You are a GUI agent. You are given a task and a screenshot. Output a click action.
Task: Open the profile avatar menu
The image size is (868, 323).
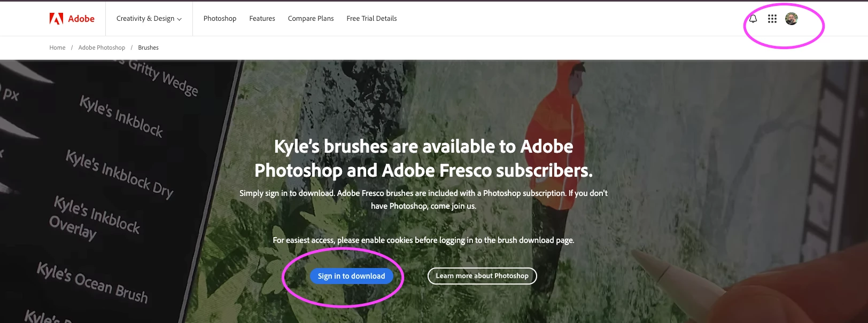click(x=792, y=19)
